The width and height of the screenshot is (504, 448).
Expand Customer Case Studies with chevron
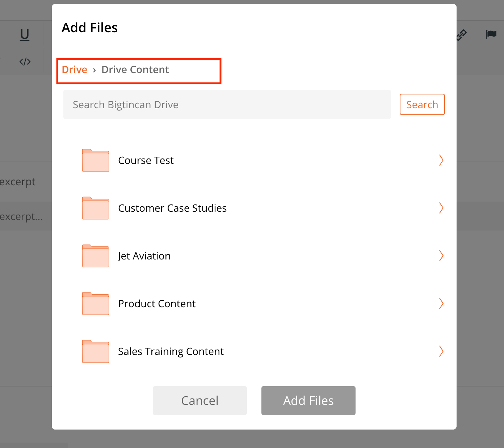click(441, 208)
